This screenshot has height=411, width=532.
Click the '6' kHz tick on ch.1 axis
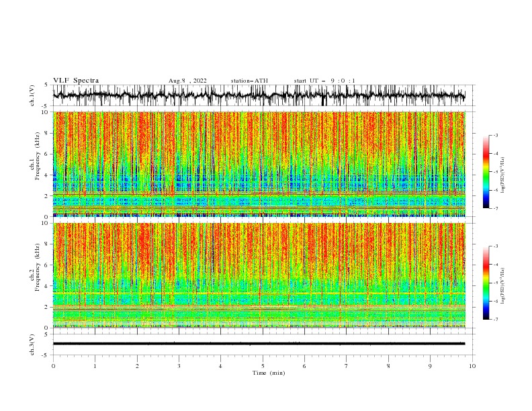click(x=47, y=154)
